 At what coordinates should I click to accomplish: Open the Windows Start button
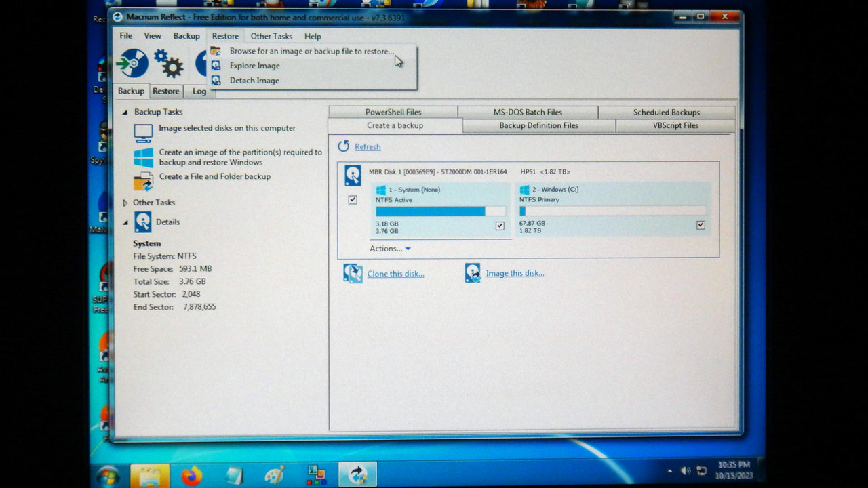pos(108,476)
